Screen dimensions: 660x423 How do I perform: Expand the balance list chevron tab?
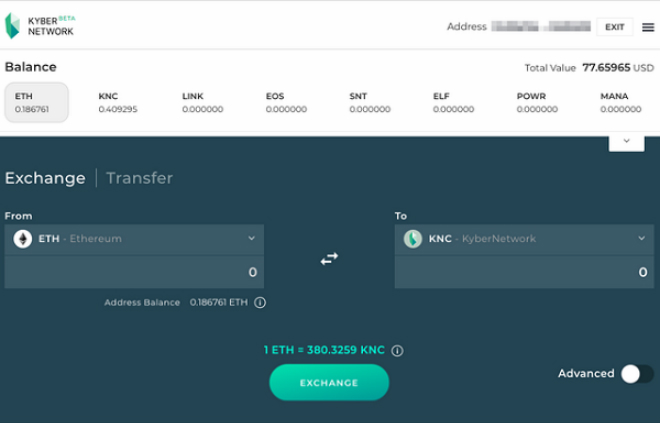coord(626,142)
